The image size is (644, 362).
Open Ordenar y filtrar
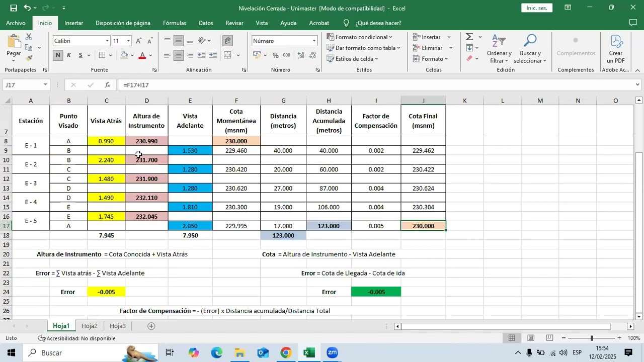coord(499,49)
